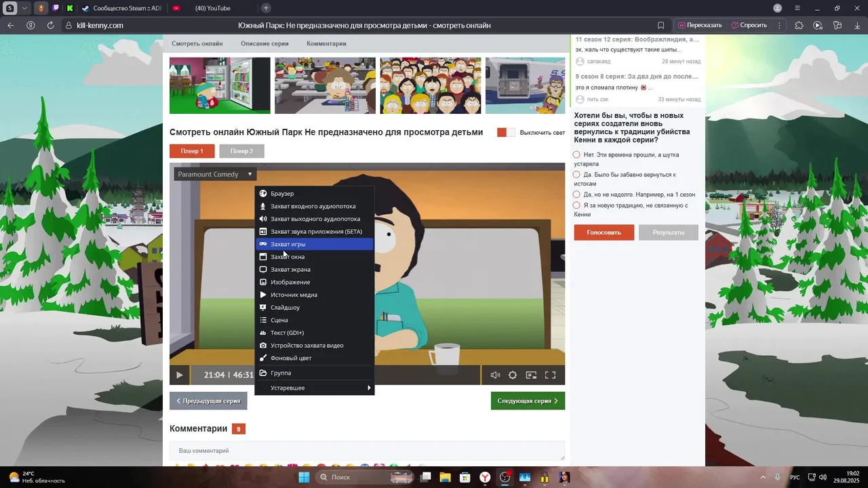Choose Захват выходного аудиопотока
This screenshot has width=868, height=488.
pos(315,219)
